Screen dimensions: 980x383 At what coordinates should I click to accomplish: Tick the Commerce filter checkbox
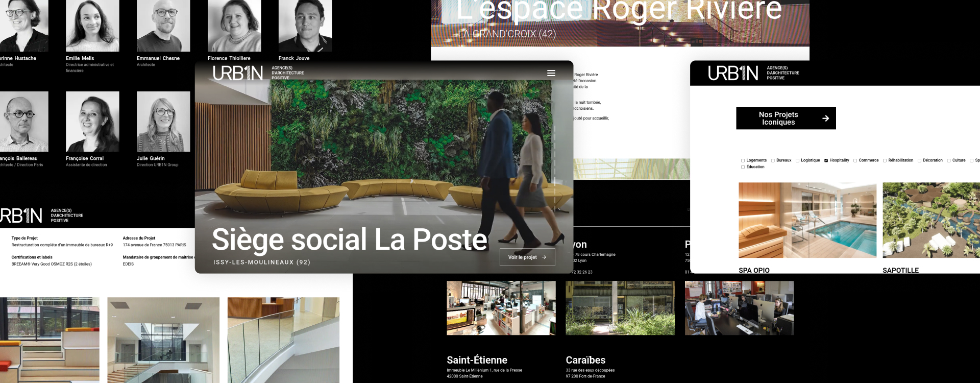[x=855, y=160]
